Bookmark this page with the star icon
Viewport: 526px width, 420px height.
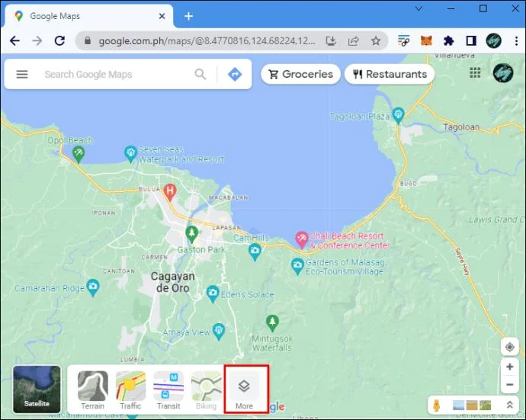point(376,41)
